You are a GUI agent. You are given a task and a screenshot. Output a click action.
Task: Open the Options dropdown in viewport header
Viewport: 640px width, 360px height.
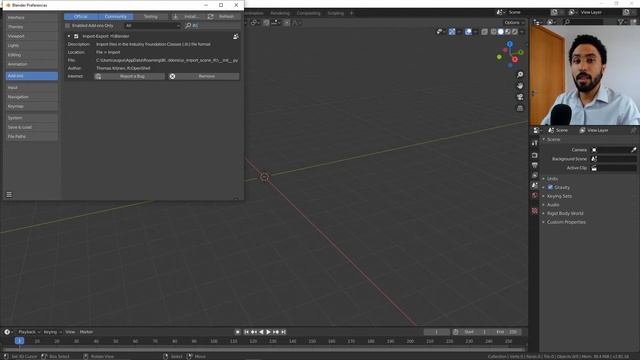514,22
